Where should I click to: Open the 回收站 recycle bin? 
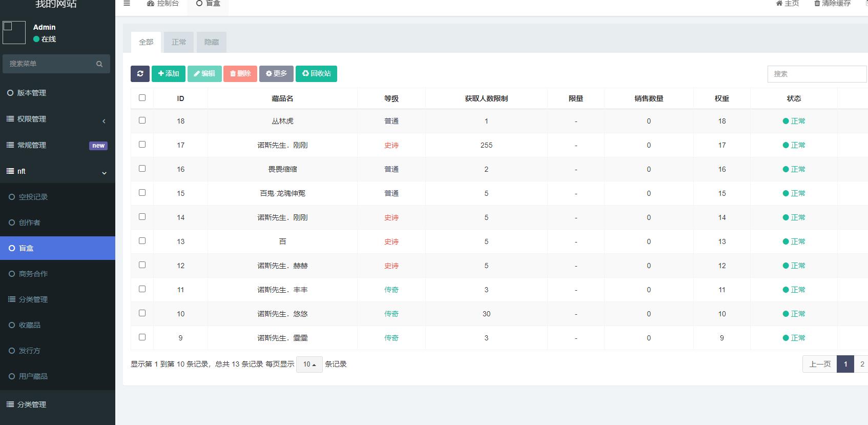[x=316, y=74]
